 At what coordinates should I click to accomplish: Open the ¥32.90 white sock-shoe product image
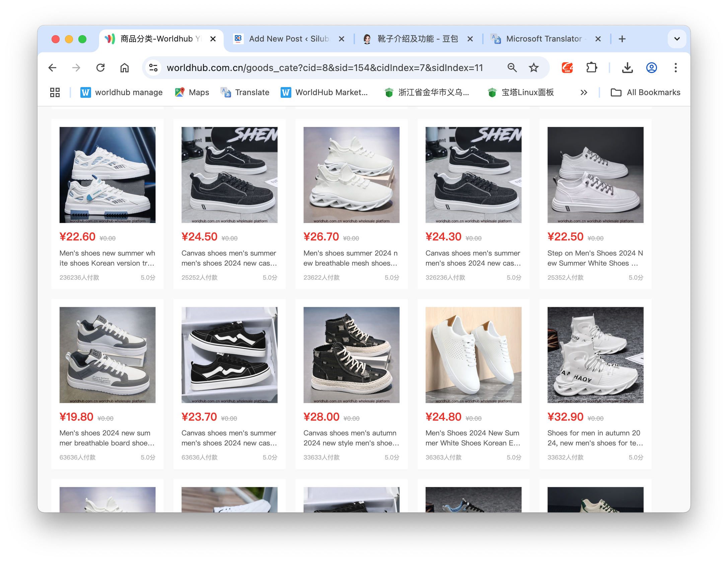tap(595, 355)
